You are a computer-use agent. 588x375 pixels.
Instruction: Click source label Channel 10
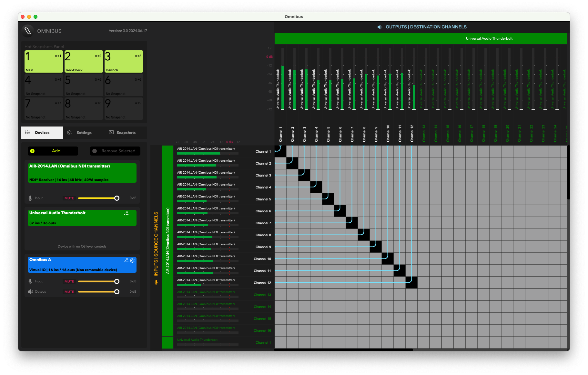click(x=262, y=259)
